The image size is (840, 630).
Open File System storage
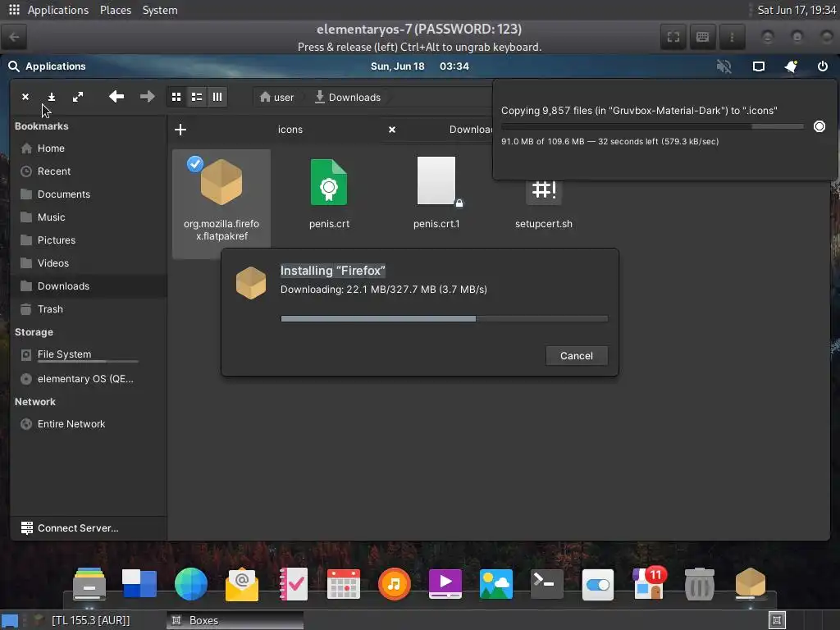pos(89,354)
